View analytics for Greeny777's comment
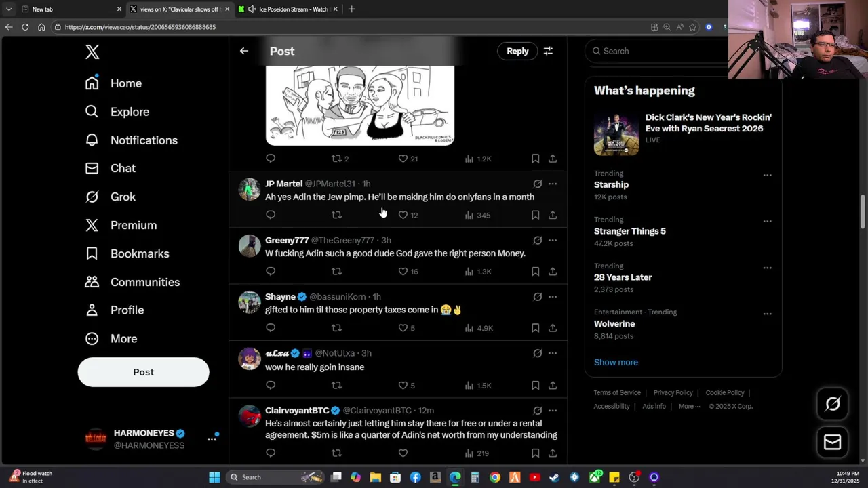 pyautogui.click(x=478, y=271)
